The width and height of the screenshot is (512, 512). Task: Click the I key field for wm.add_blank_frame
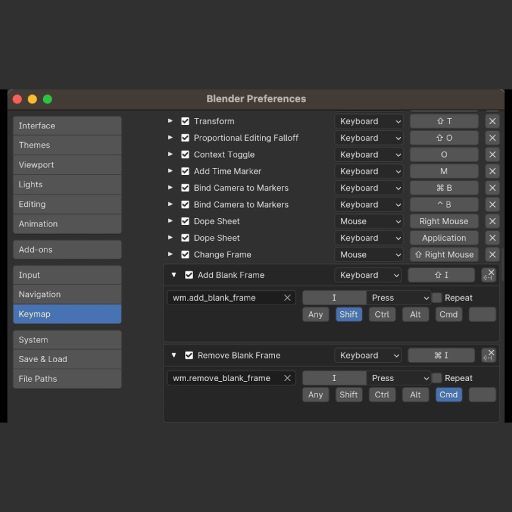click(x=334, y=298)
